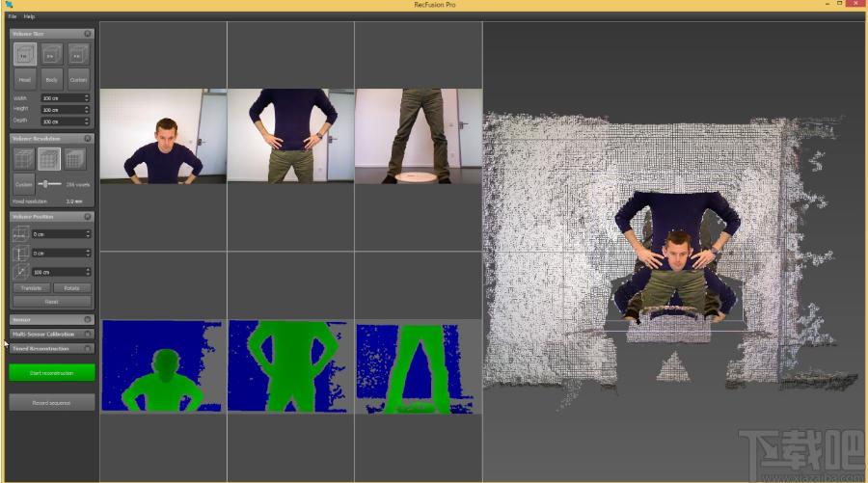This screenshot has height=483, width=868.
Task: Toggle the Custom resolution button
Action: (x=24, y=184)
